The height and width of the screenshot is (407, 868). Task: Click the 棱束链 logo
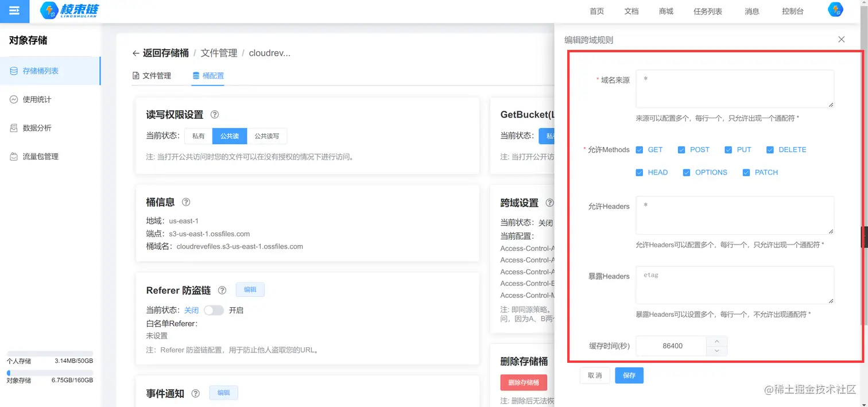point(69,11)
